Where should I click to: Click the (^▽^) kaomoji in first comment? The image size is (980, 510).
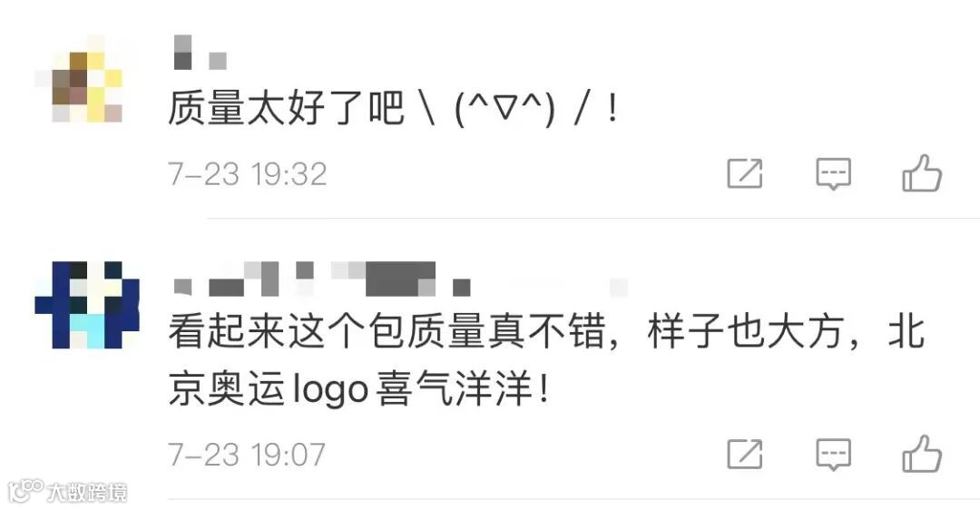505,110
